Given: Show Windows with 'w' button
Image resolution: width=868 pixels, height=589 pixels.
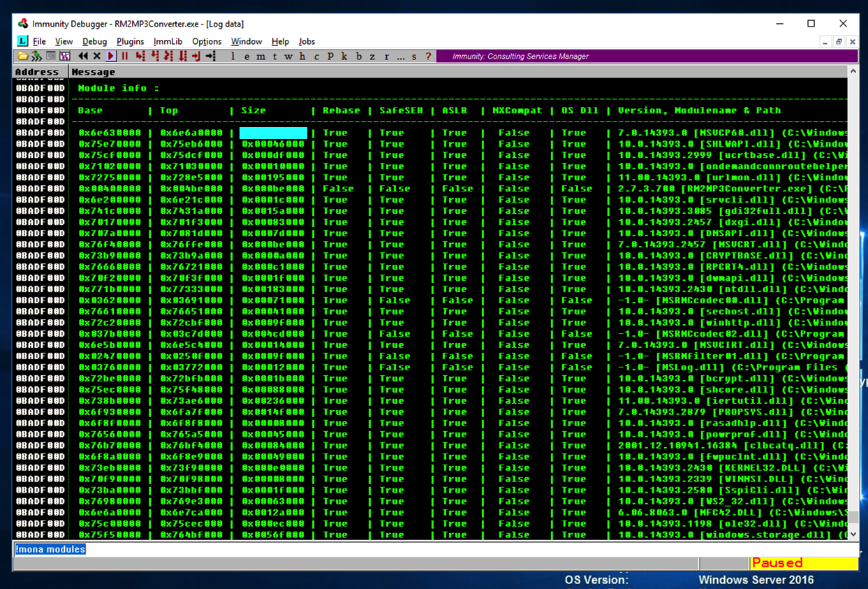Looking at the screenshot, I should [x=288, y=56].
